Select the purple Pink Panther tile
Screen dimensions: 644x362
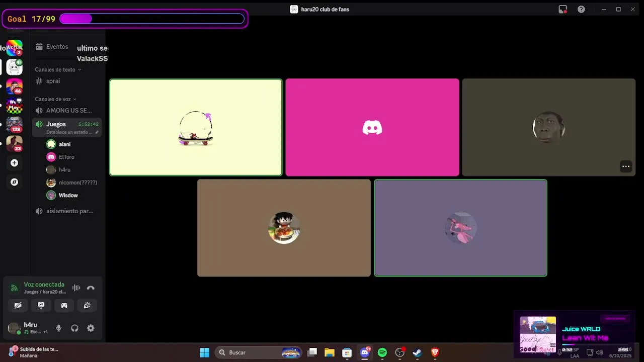coord(460,228)
